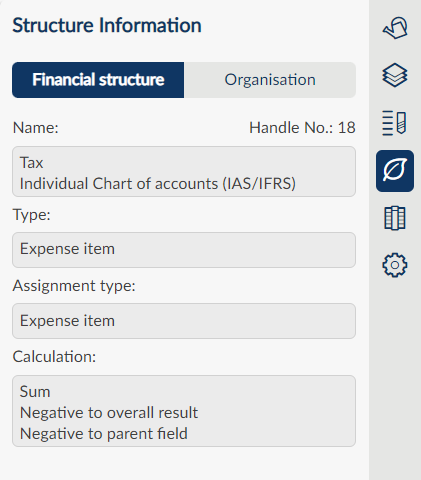Click the Structure Information heading
The height and width of the screenshot is (480, 421).
[107, 25]
